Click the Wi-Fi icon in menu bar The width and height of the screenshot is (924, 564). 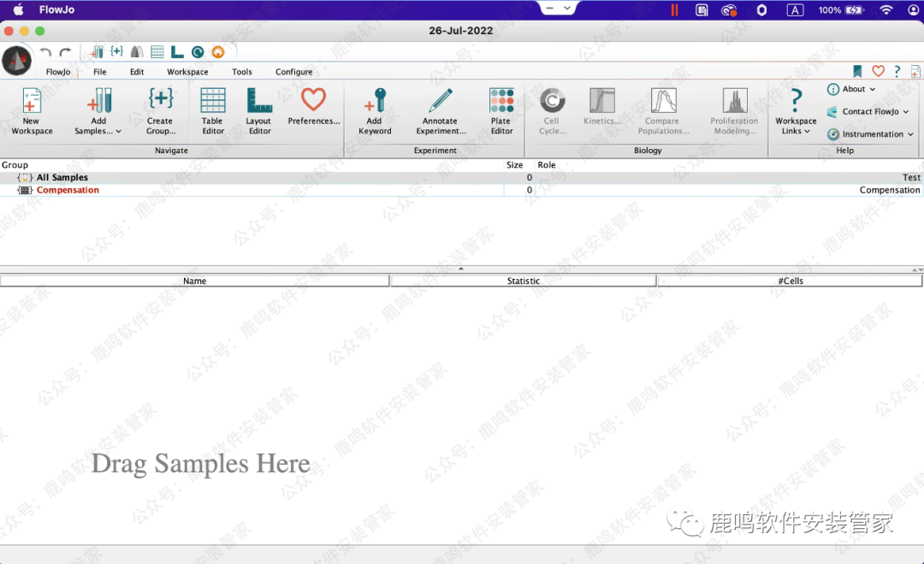(x=886, y=10)
